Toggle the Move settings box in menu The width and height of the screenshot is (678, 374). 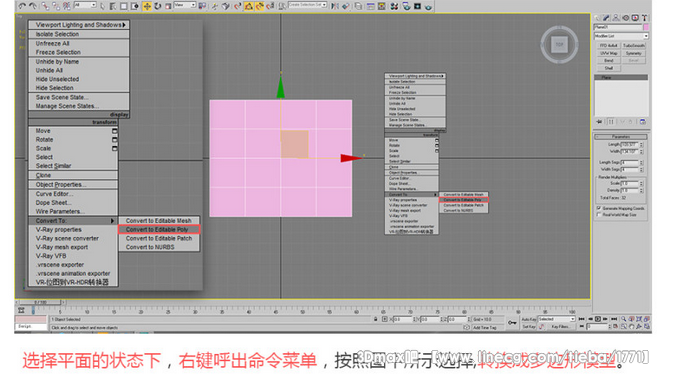pyautogui.click(x=115, y=131)
